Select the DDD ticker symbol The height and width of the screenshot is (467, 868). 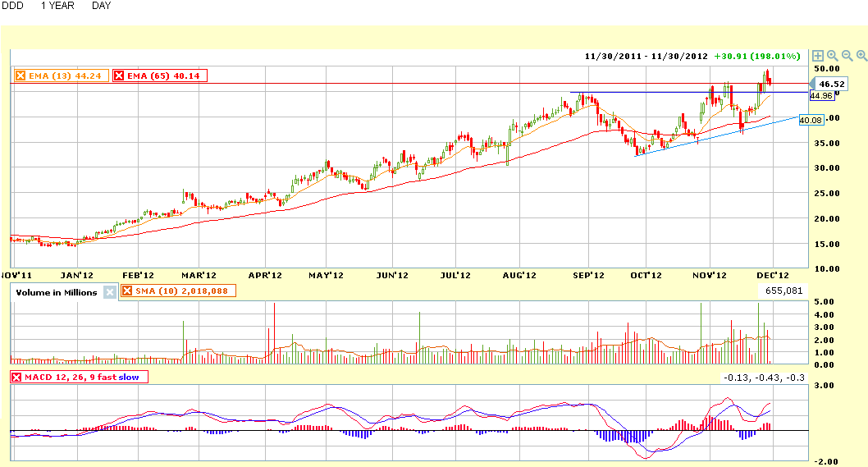coord(13,6)
